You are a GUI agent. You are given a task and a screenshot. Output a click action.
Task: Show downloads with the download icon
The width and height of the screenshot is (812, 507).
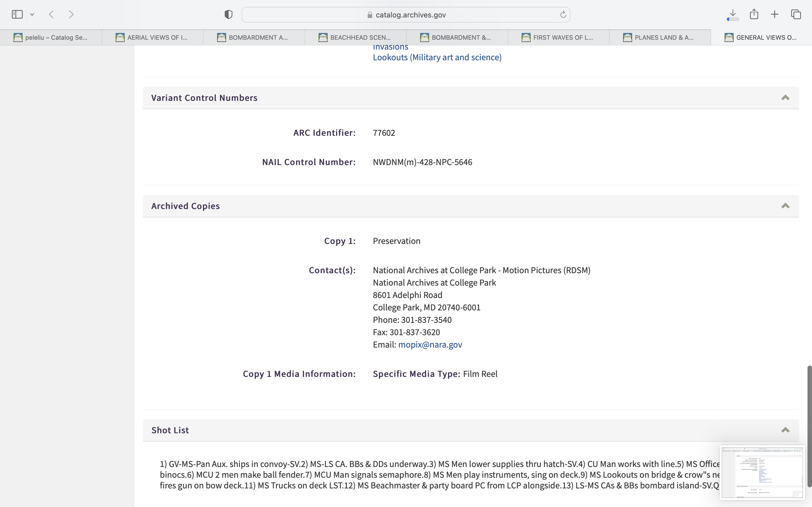[733, 14]
